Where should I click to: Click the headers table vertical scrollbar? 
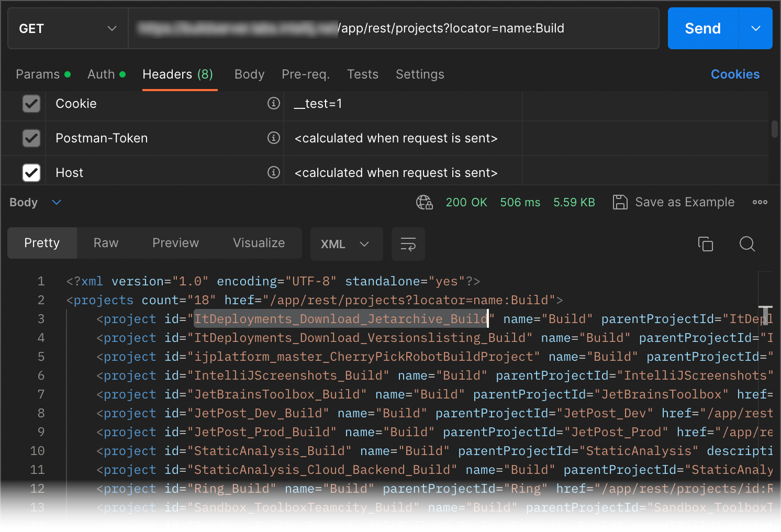pyautogui.click(x=774, y=129)
